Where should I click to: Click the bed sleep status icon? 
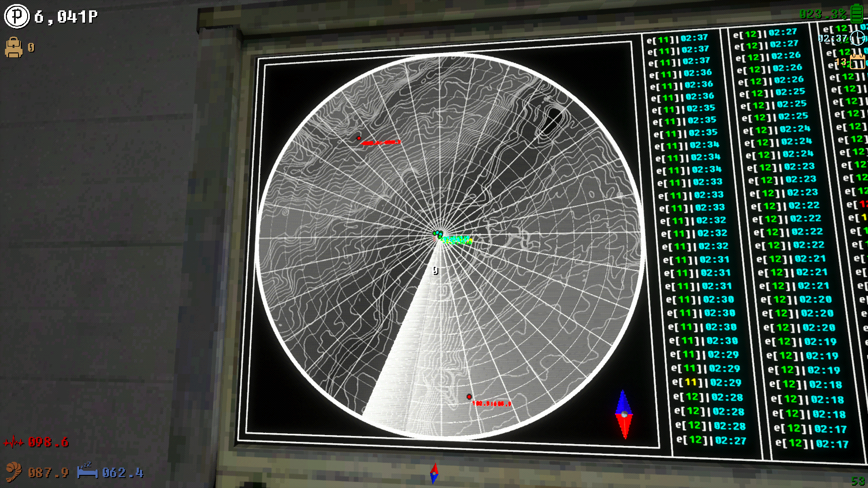point(87,471)
